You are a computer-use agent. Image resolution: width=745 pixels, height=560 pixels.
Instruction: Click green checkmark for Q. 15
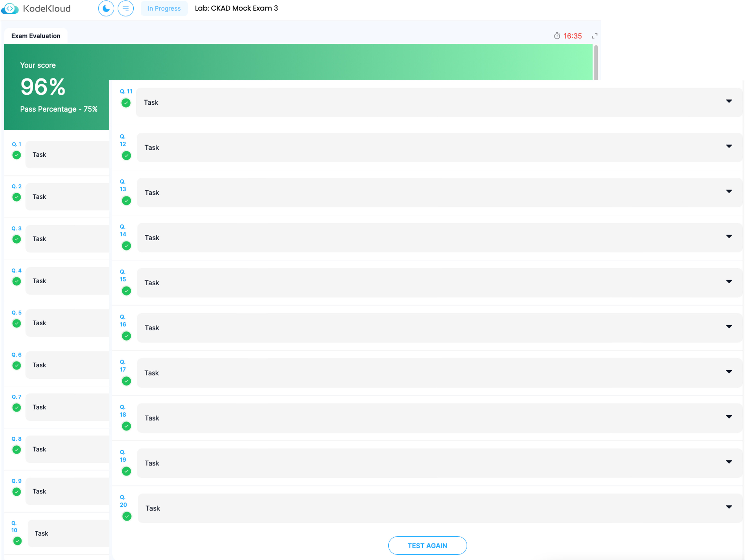point(126,291)
